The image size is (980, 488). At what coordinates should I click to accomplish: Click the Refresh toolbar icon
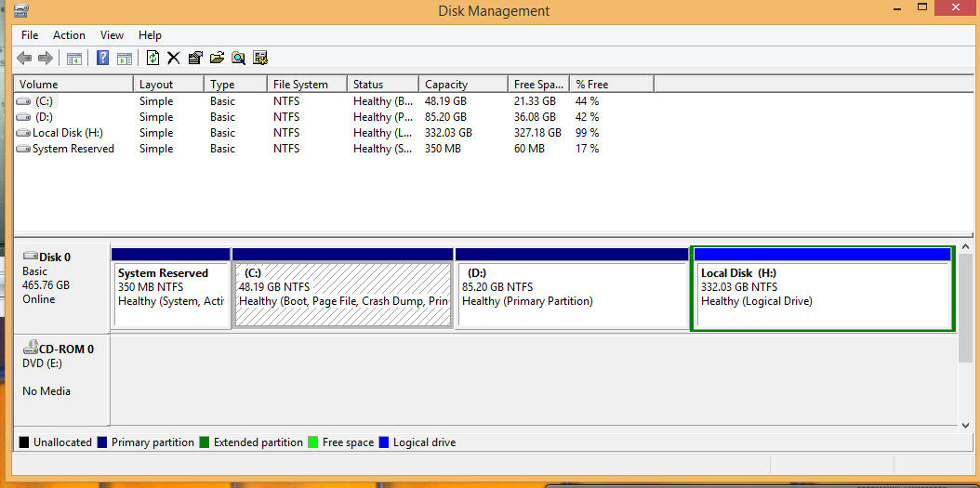[x=152, y=59]
